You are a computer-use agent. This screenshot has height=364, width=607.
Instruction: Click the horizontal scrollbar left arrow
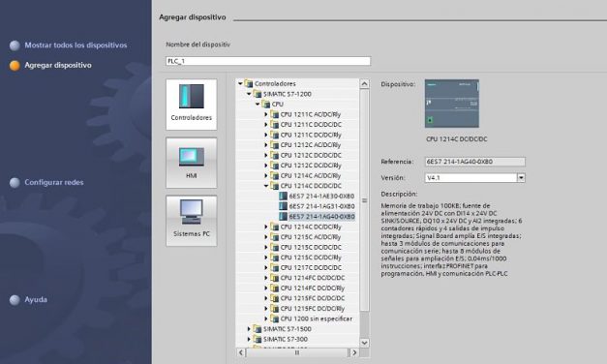(241, 352)
